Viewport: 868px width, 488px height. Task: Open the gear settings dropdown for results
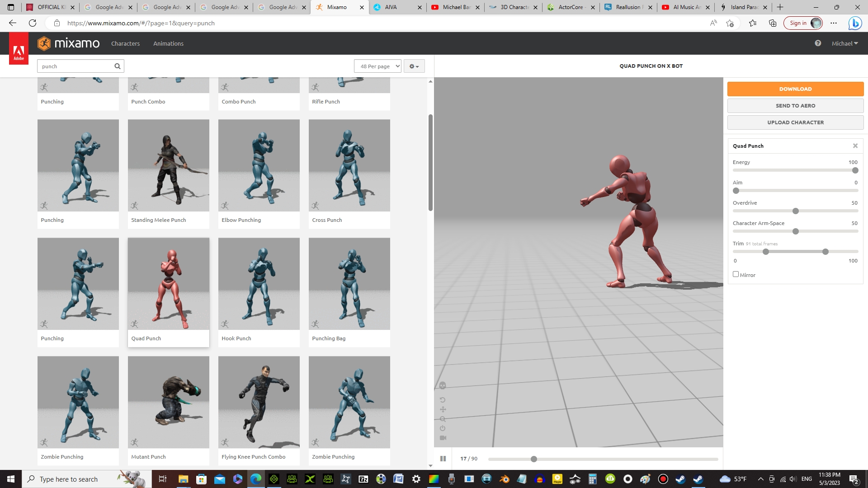tap(414, 66)
